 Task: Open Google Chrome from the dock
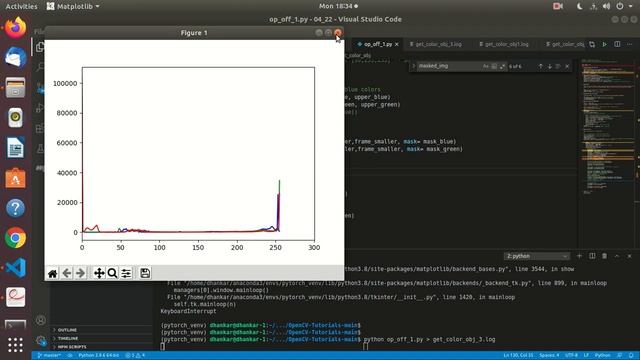point(15,238)
